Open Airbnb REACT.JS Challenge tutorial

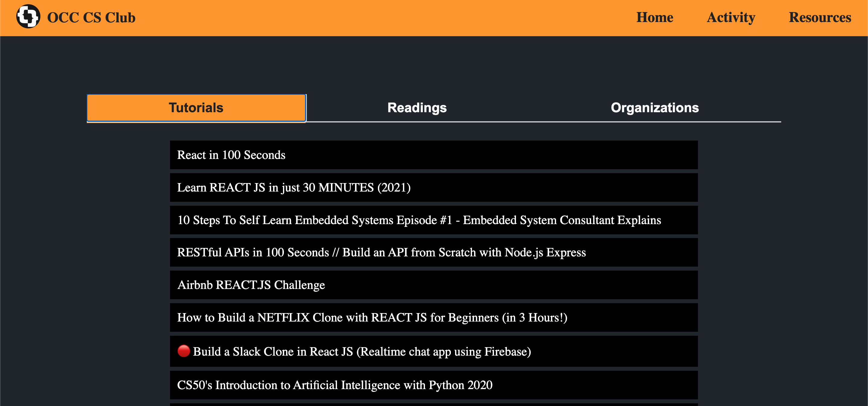click(251, 285)
